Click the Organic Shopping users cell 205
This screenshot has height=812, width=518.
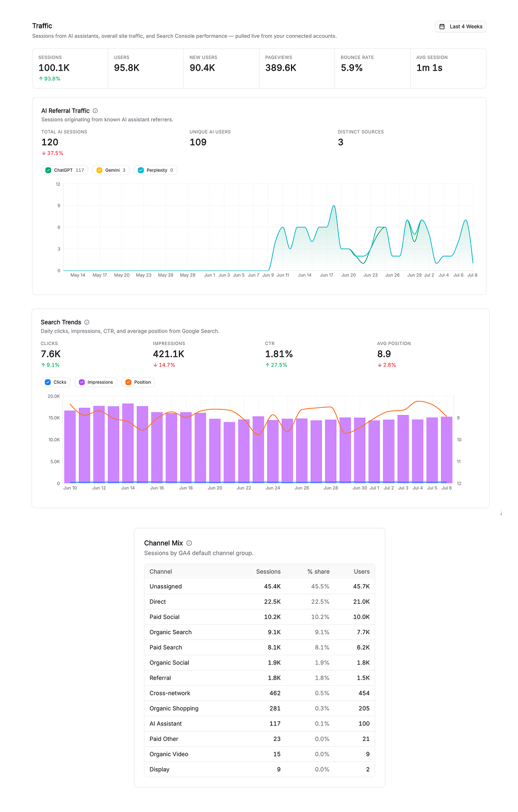(x=364, y=708)
